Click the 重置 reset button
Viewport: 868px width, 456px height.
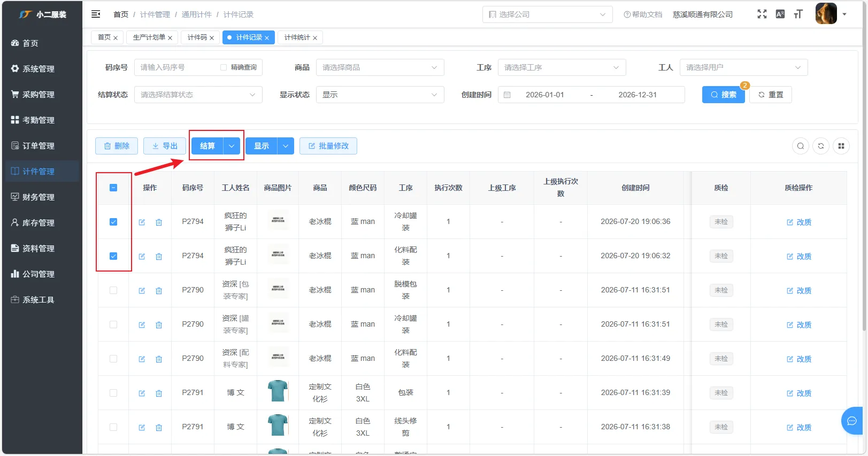tap(771, 95)
